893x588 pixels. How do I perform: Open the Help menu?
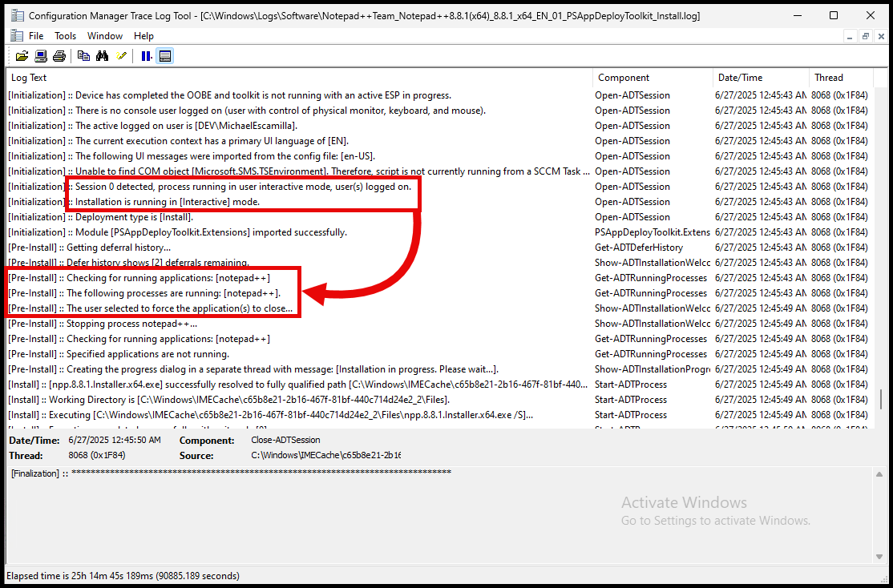[x=143, y=35]
